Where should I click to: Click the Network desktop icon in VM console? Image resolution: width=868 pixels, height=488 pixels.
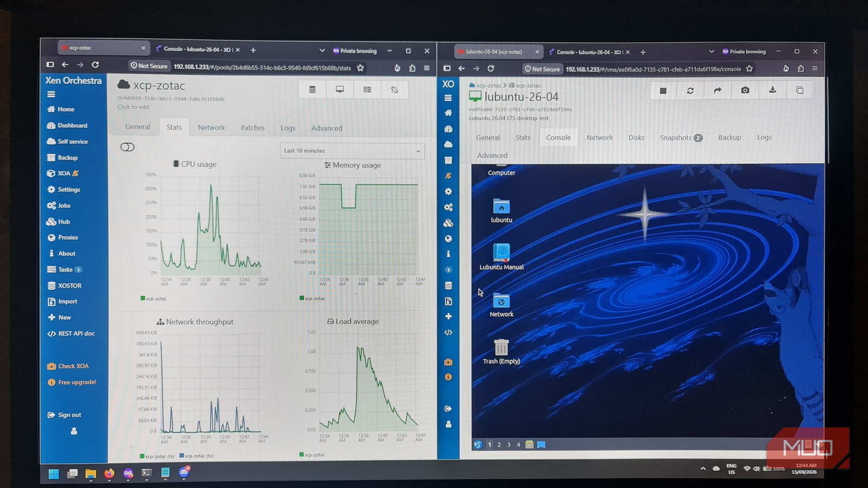coord(501,305)
